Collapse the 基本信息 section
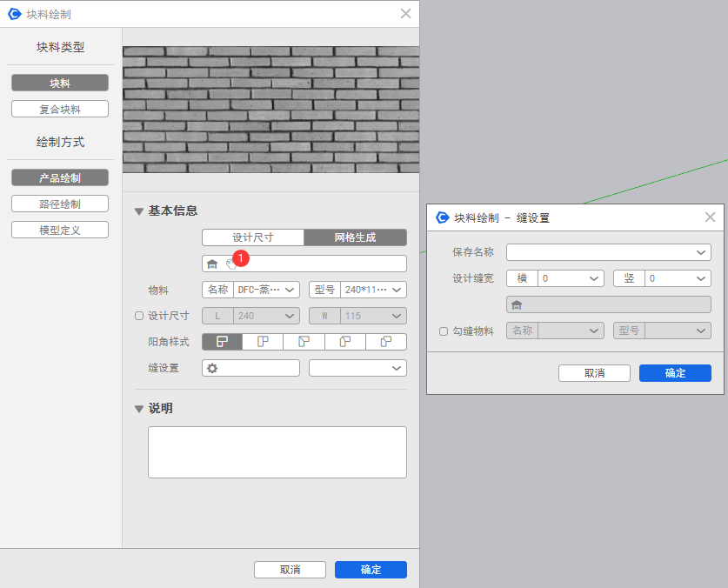 (x=139, y=211)
